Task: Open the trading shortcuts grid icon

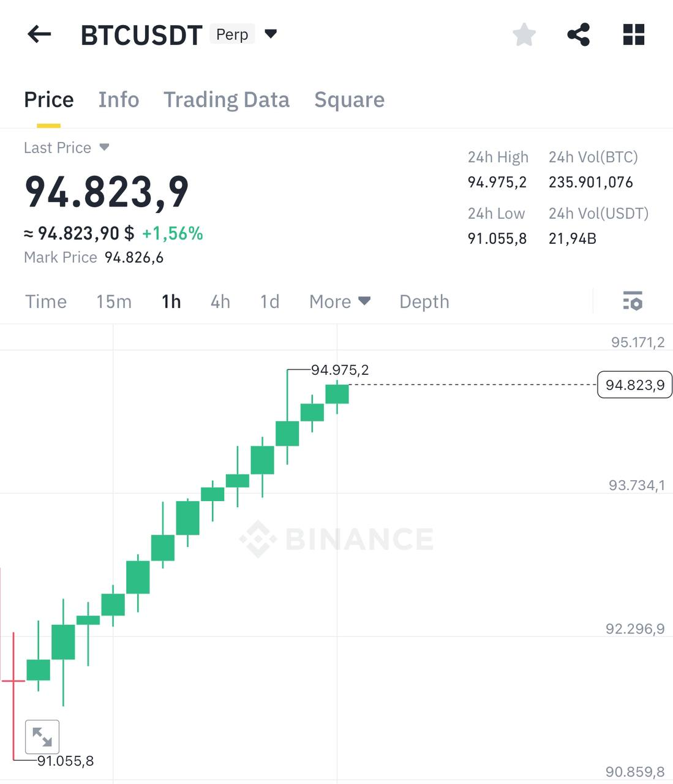Action: (x=633, y=34)
